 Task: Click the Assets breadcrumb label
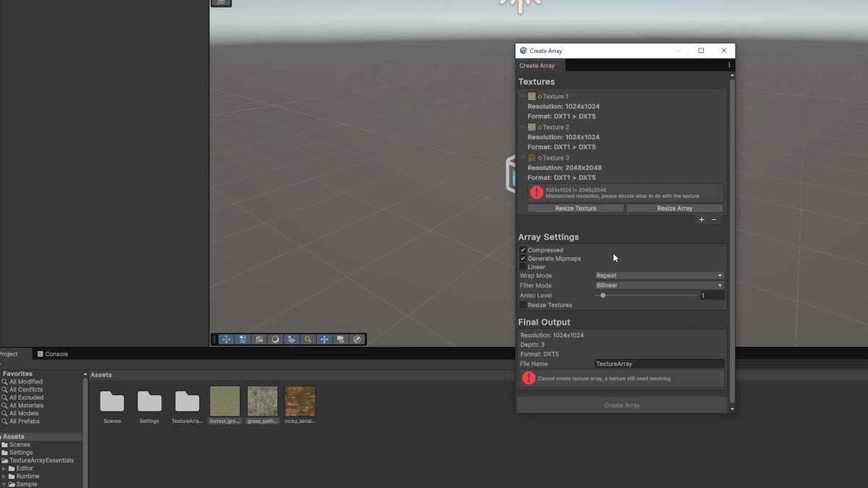point(101,374)
